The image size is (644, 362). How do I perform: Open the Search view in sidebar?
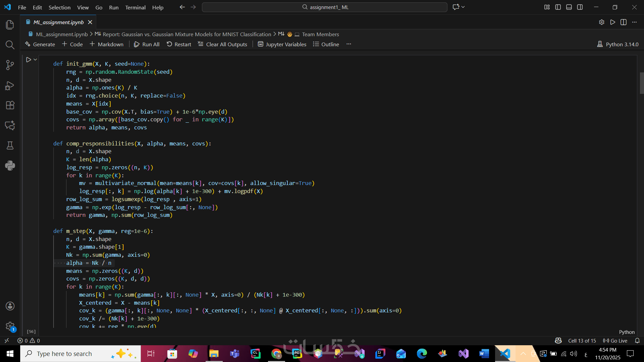pos(10,45)
